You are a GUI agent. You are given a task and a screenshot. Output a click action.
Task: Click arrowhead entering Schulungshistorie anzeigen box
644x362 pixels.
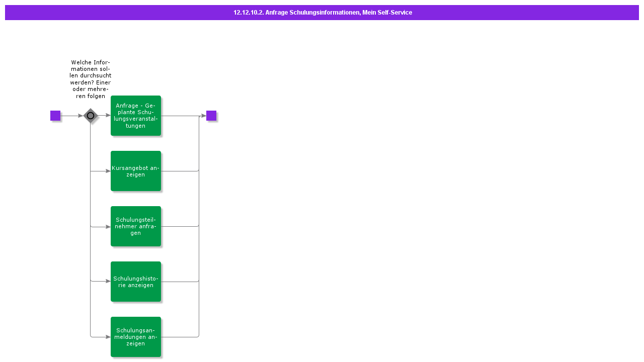pos(108,281)
